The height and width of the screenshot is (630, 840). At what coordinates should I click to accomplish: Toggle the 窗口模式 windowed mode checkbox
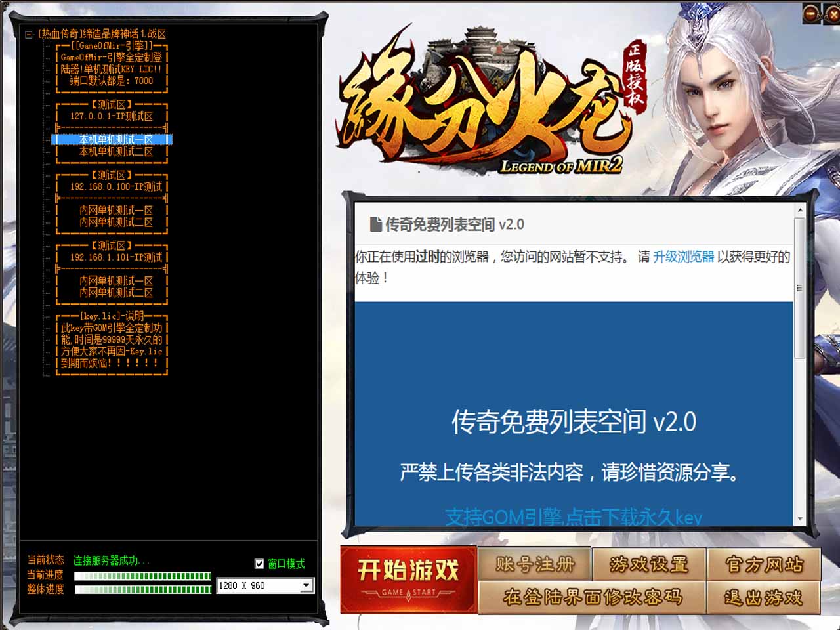(x=259, y=564)
